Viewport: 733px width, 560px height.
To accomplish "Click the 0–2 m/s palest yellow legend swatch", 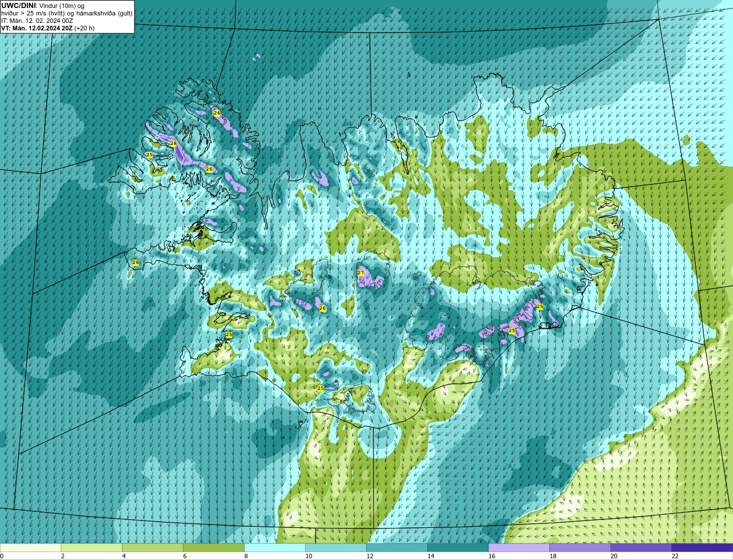I will click(30, 547).
